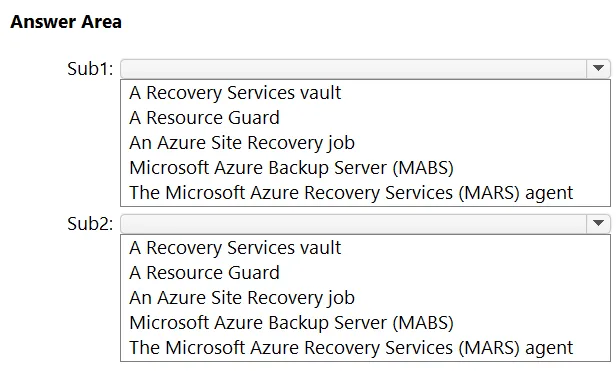This screenshot has width=616, height=371.
Task: Pick Microsoft Azure Backup Server (MABS) for Sub1
Action: [291, 168]
